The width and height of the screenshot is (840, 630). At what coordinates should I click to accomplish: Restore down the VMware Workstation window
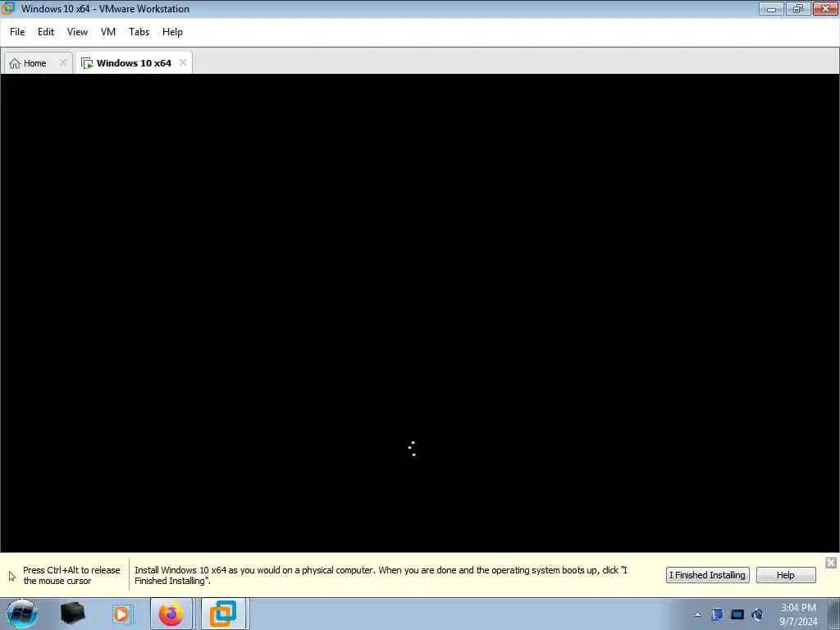pos(798,8)
